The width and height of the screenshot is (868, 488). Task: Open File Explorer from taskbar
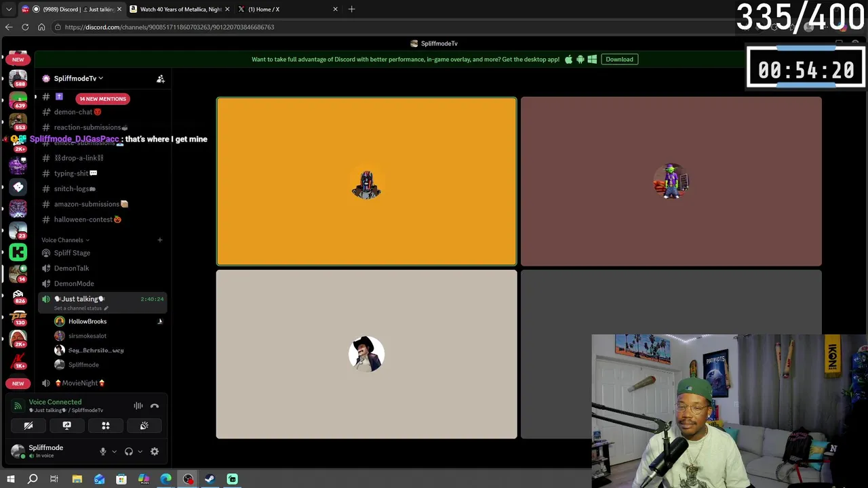77,479
